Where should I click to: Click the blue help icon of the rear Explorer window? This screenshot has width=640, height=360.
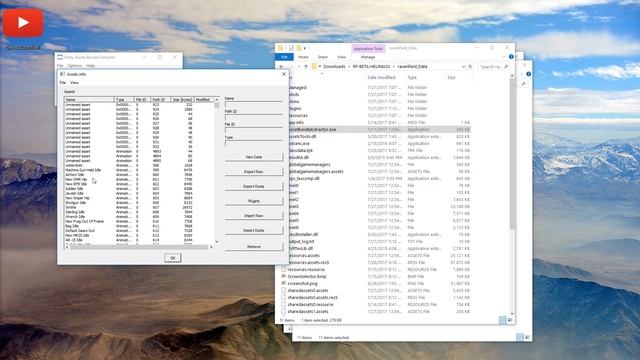[529, 74]
